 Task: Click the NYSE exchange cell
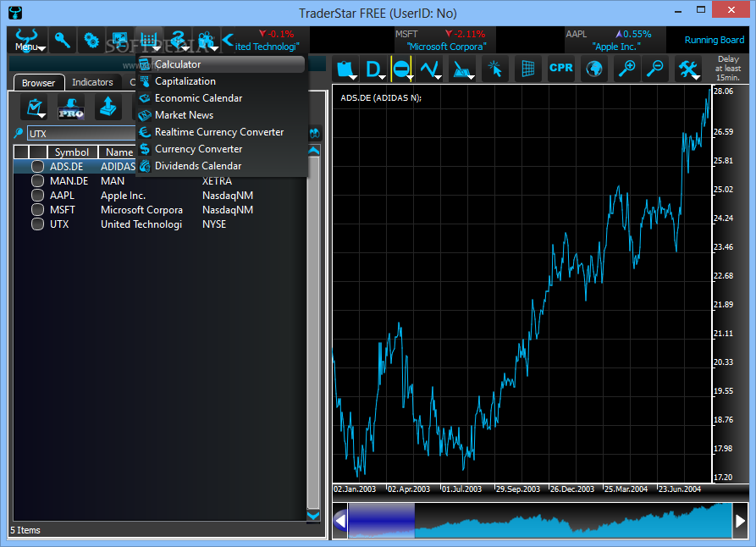pos(214,224)
